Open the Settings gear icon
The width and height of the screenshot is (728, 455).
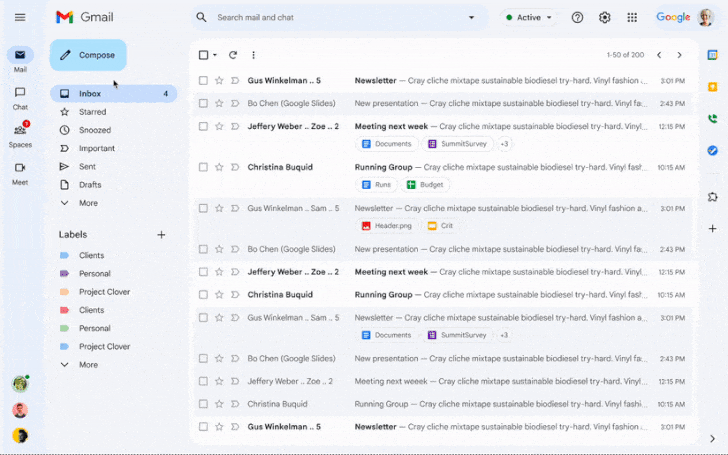(604, 17)
